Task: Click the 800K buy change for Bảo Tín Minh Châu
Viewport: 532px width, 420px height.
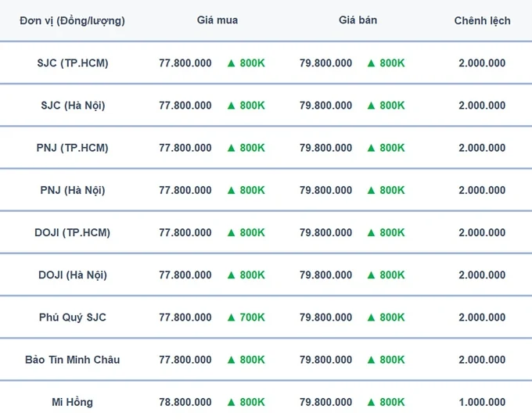Action: (x=253, y=360)
